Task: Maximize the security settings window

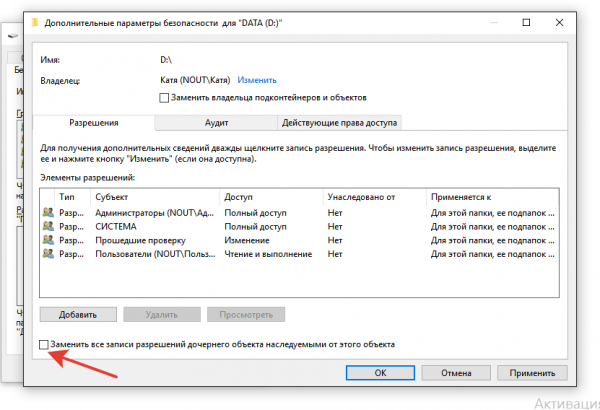Action: 527,23
